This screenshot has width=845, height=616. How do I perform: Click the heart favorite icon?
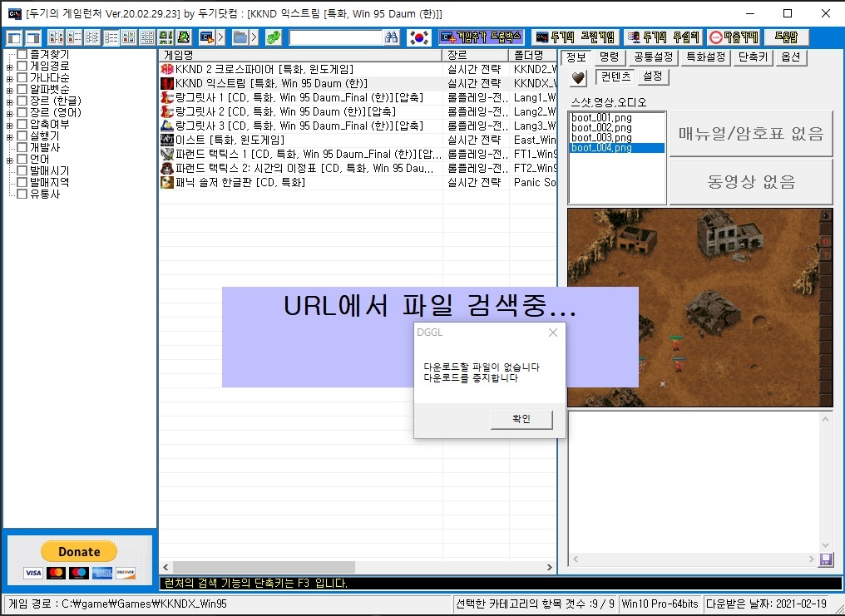578,77
